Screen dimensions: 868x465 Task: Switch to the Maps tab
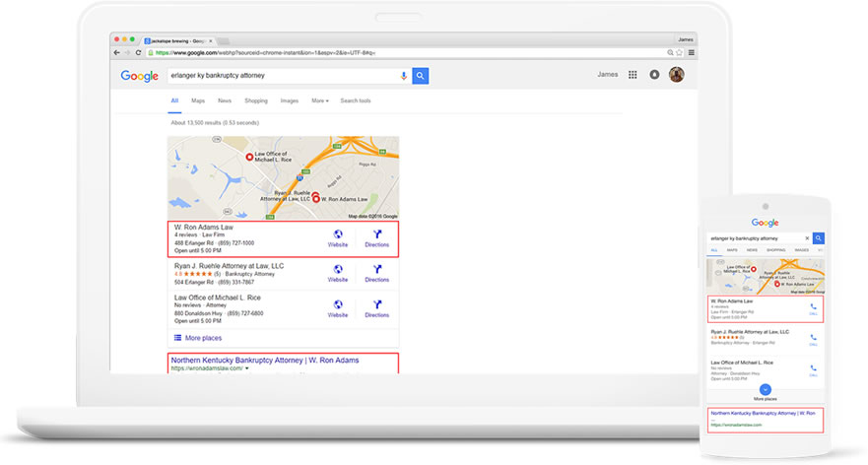coord(198,100)
